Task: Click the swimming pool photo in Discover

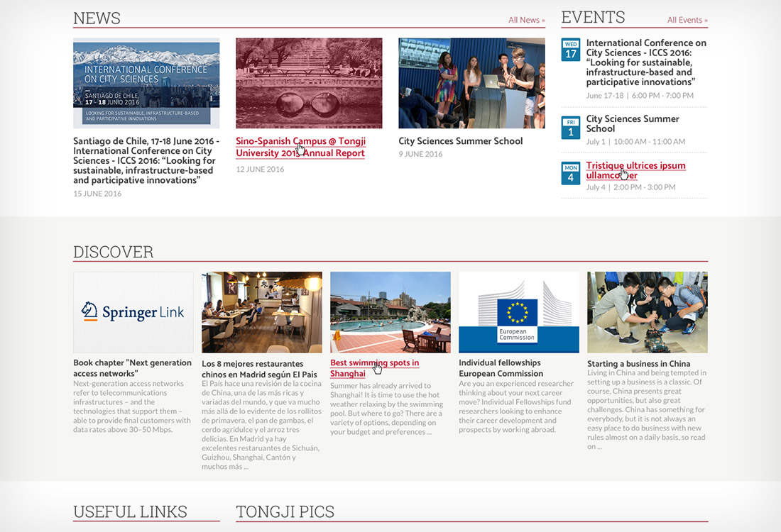Action: [390, 312]
